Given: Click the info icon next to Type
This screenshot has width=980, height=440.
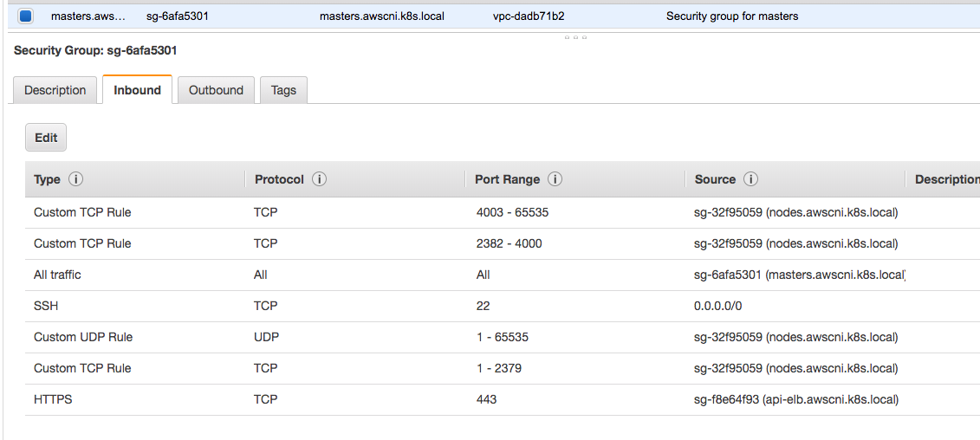Looking at the screenshot, I should pyautogui.click(x=75, y=179).
